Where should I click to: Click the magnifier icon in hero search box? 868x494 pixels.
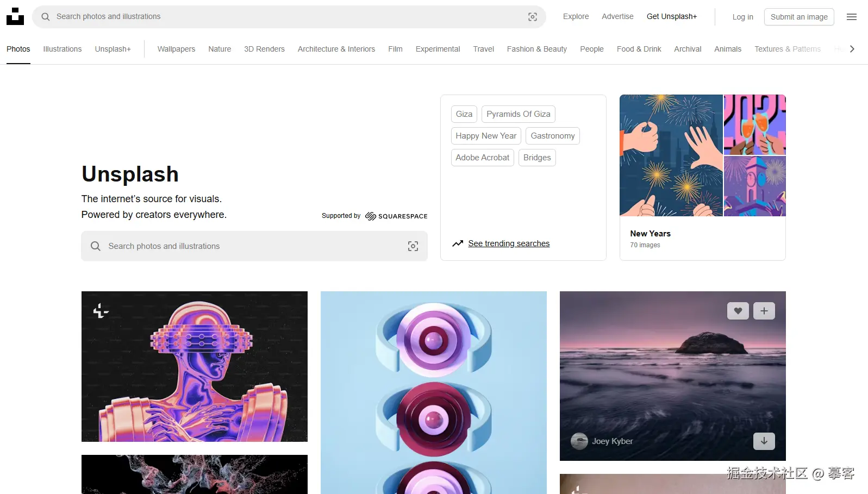[96, 246]
